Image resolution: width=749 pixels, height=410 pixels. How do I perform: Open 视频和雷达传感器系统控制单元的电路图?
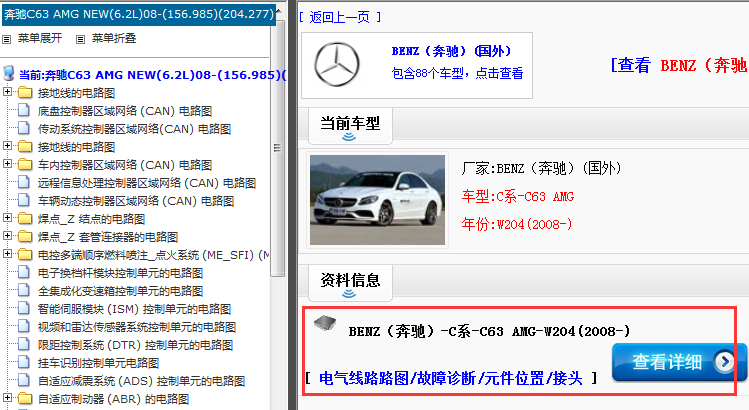click(x=137, y=327)
